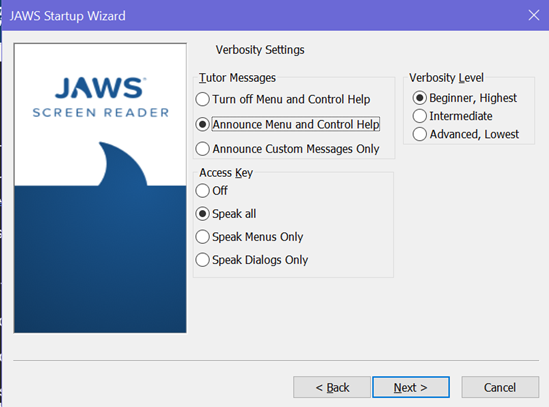Click the Tutor Messages group label
This screenshot has height=407, width=549.
pyautogui.click(x=237, y=78)
